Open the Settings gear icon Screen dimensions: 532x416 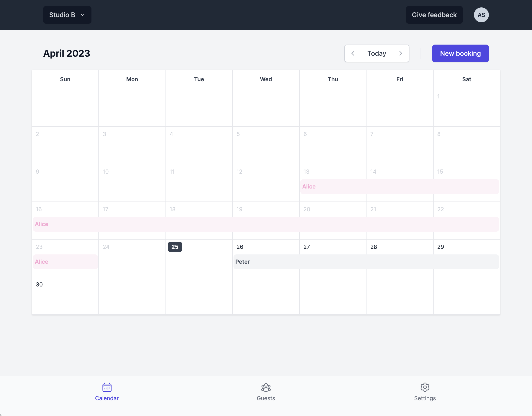[x=425, y=387]
